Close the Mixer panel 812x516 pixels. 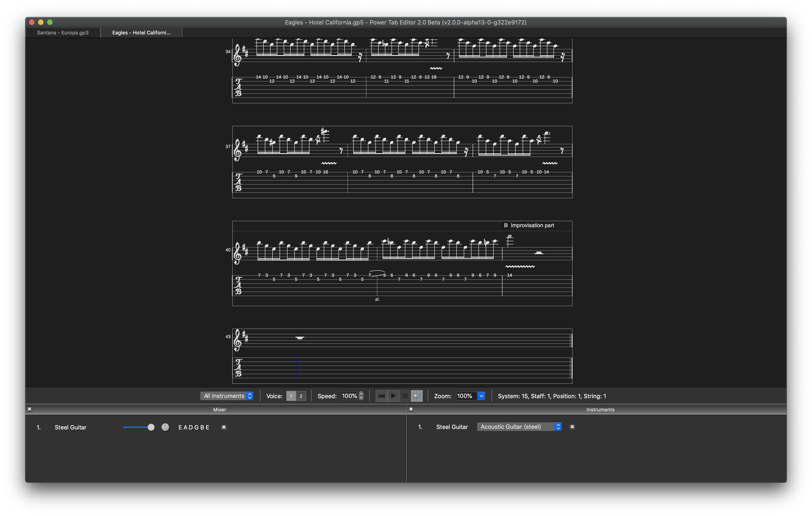click(29, 409)
